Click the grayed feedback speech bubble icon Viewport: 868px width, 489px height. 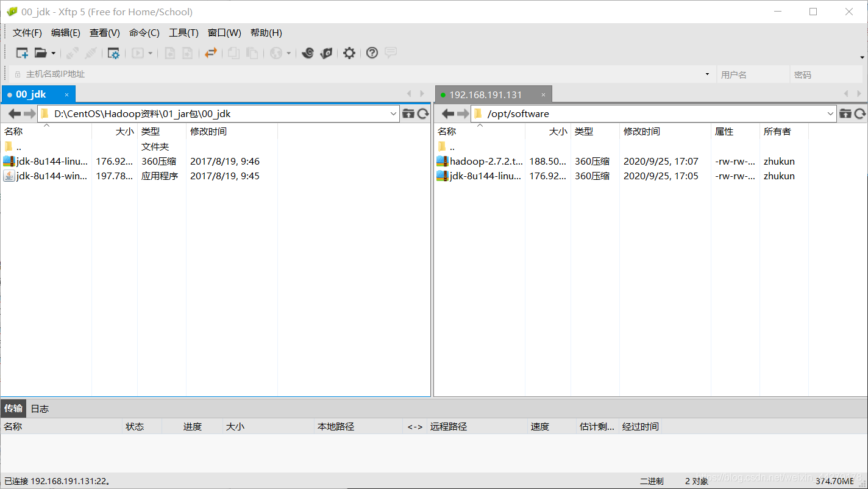(391, 52)
